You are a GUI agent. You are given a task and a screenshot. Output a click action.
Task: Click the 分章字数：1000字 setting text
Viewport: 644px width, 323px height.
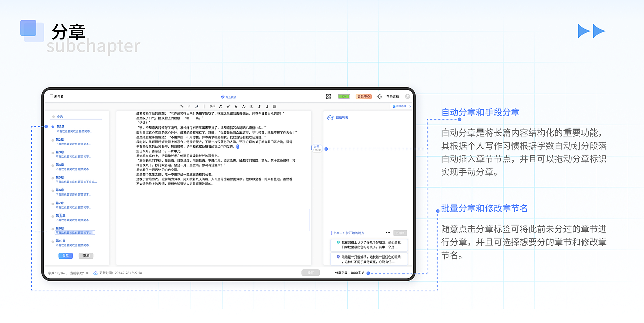348,273
